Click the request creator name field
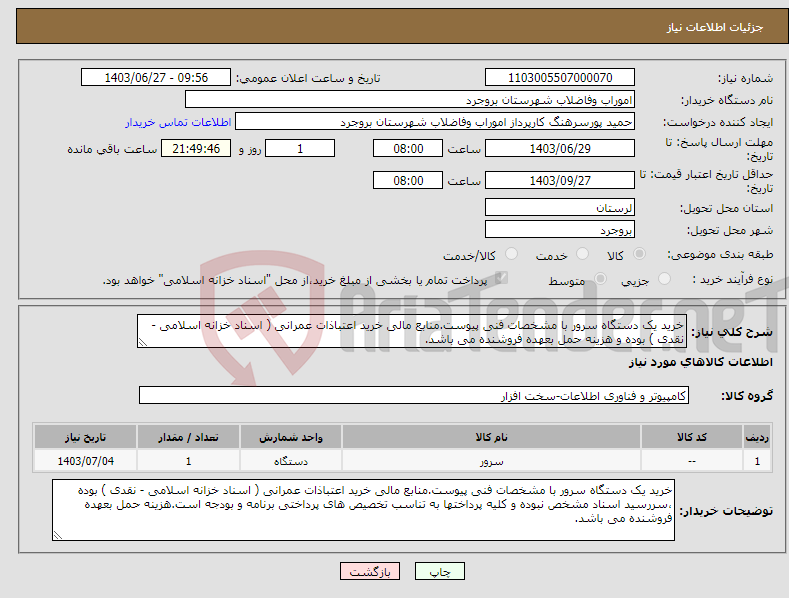 pyautogui.click(x=435, y=122)
